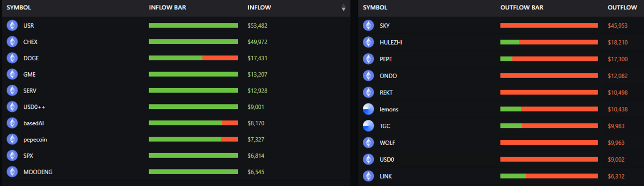644x186 pixels.
Task: Click the OUTFLOW column header
Action: (x=622, y=7)
